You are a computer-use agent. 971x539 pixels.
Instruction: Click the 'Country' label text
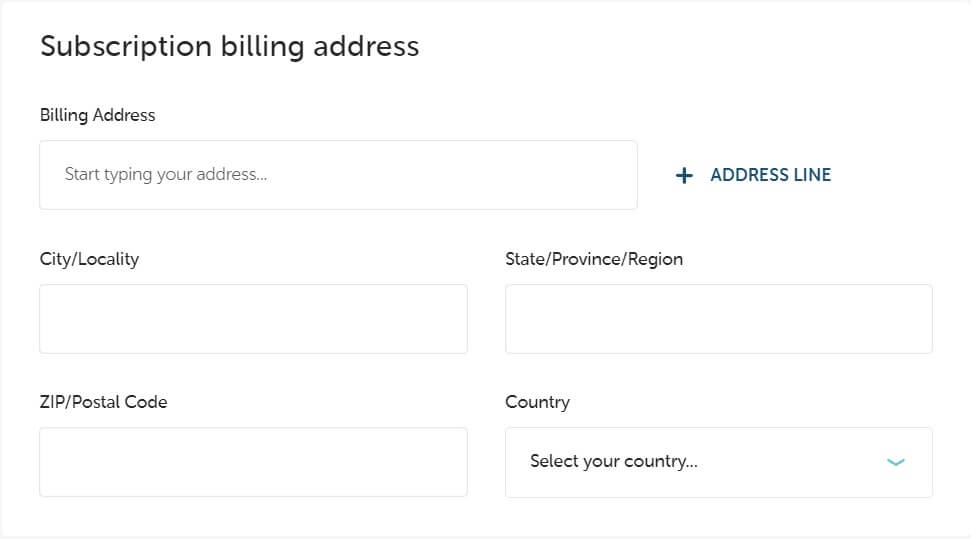pyautogui.click(x=537, y=402)
